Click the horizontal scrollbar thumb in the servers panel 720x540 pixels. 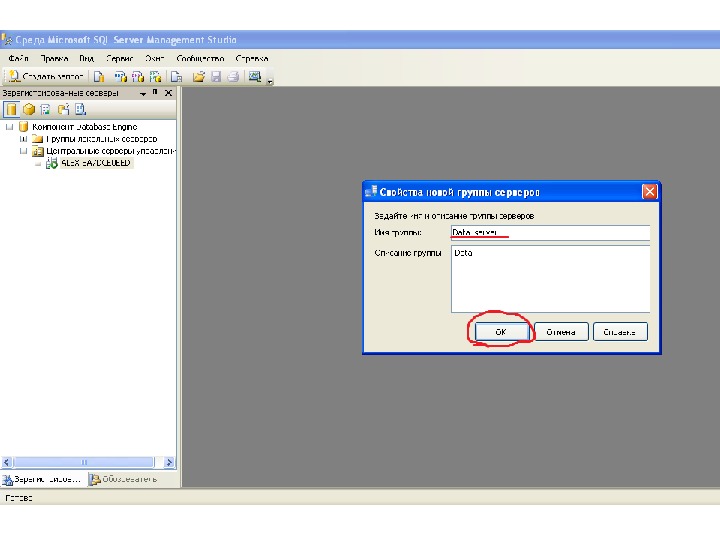(84, 462)
